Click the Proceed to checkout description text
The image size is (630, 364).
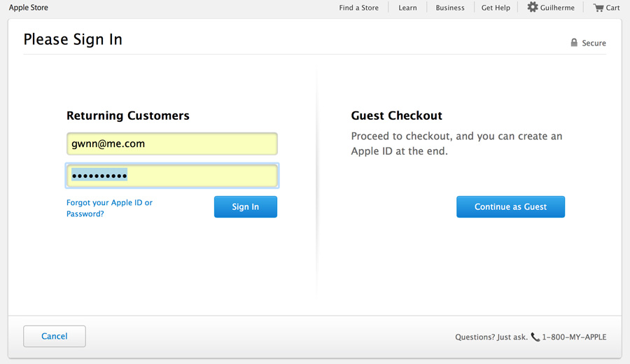coord(456,143)
